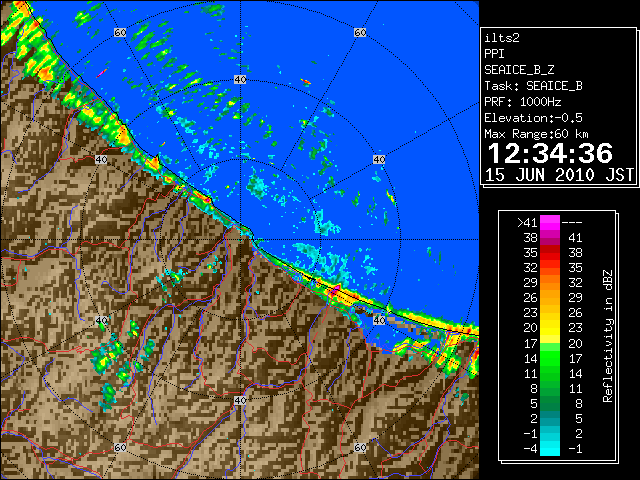The width and height of the screenshot is (640, 480).
Task: Click the 'PRF: 1000Hz' value
Action: point(522,102)
